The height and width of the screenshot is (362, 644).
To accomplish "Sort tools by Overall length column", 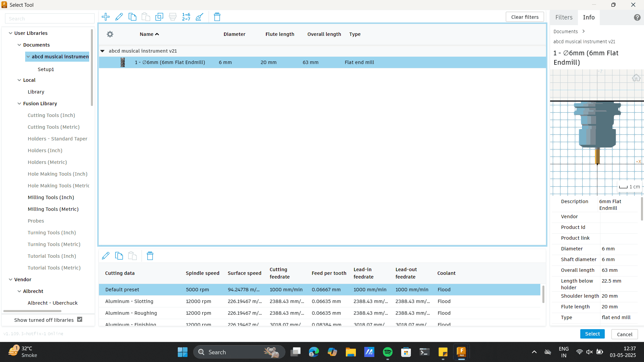I will [324, 34].
